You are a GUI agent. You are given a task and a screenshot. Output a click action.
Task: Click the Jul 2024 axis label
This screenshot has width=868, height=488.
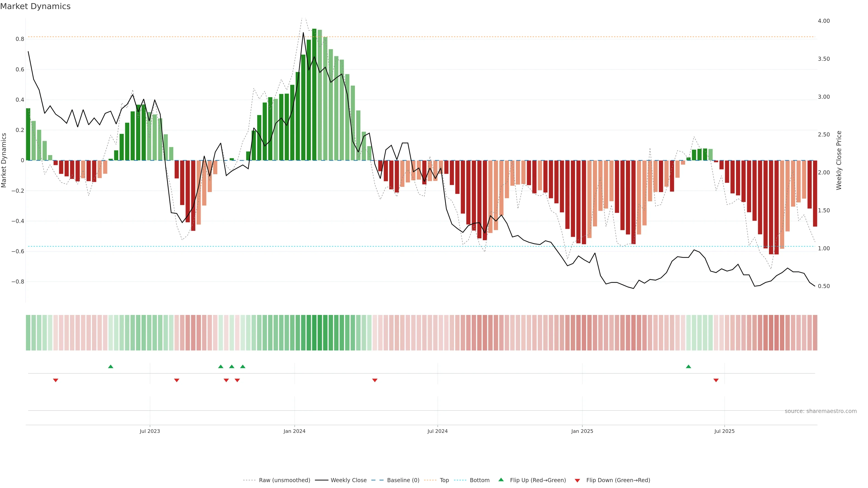pos(437,431)
